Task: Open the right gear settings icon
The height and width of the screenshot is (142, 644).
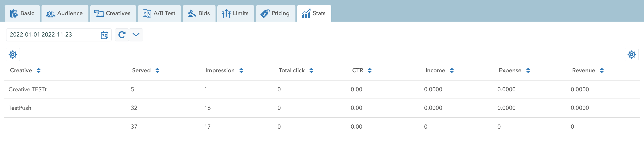Action: click(631, 55)
